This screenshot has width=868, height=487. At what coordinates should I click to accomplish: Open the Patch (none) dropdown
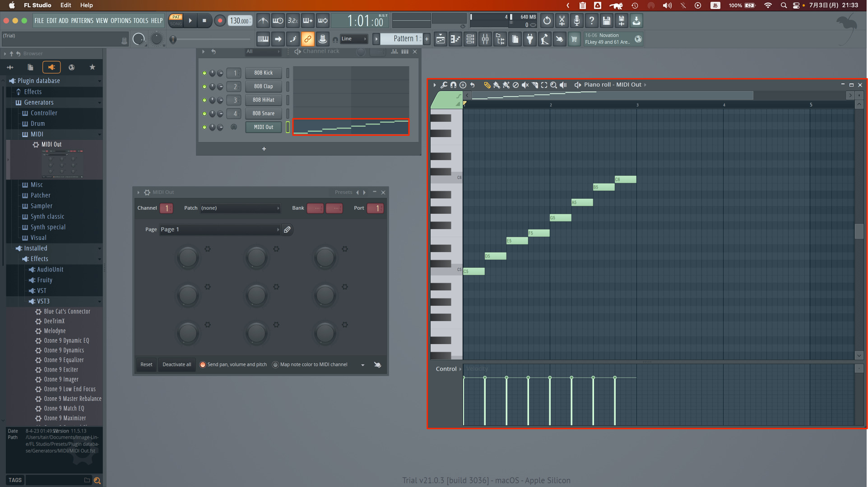tap(240, 208)
